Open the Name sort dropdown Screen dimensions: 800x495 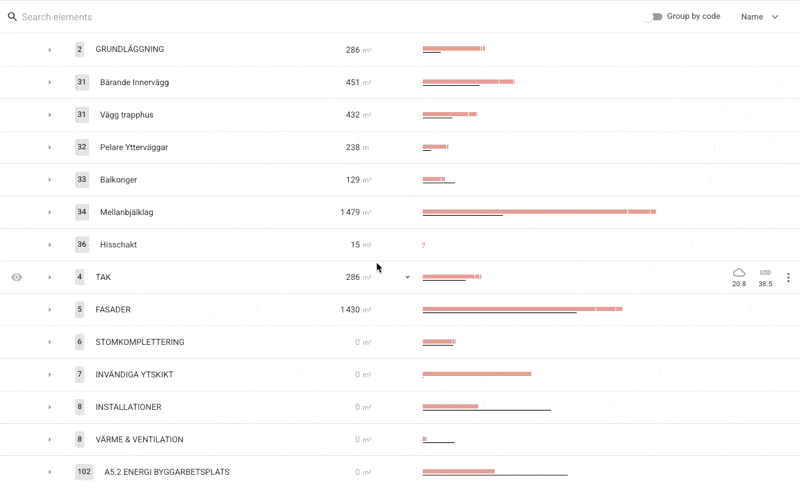[760, 17]
